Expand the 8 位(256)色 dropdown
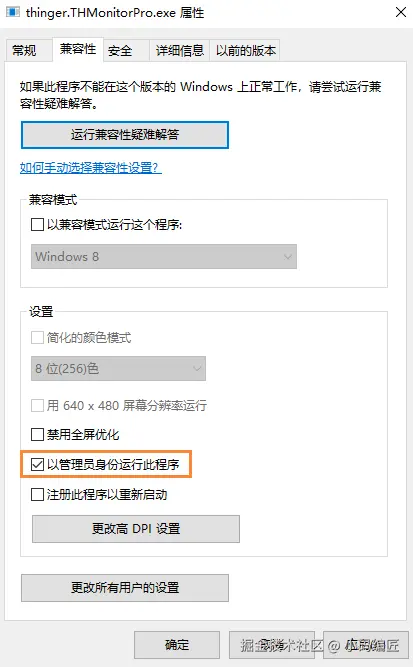This screenshot has height=667, width=413. (x=118, y=368)
